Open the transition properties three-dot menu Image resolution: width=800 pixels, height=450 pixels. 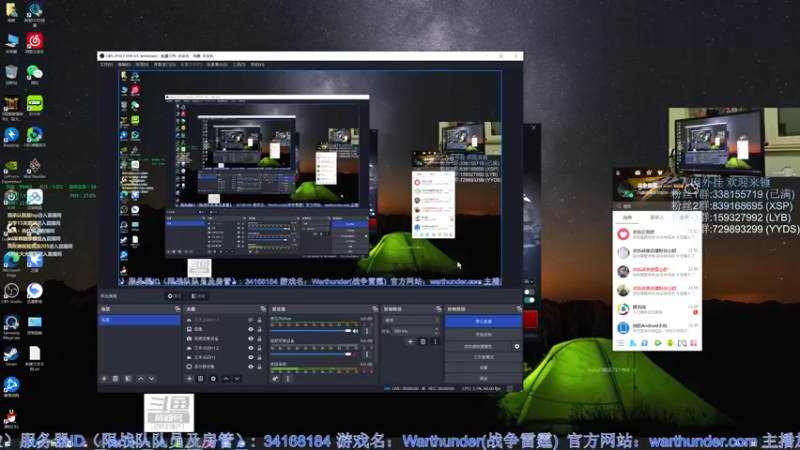[435, 342]
